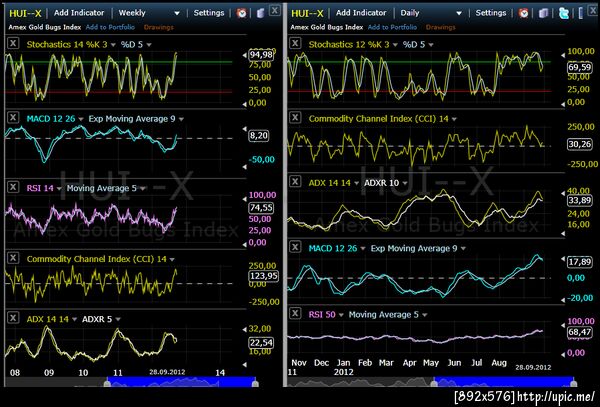Click daily ADX value label 33,89

click(580, 200)
